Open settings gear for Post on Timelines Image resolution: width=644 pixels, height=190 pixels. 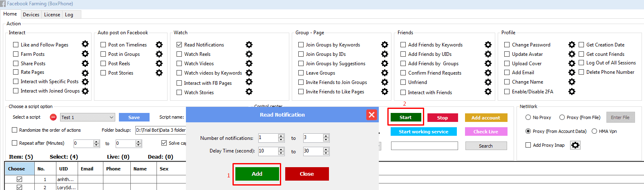pyautogui.click(x=159, y=44)
